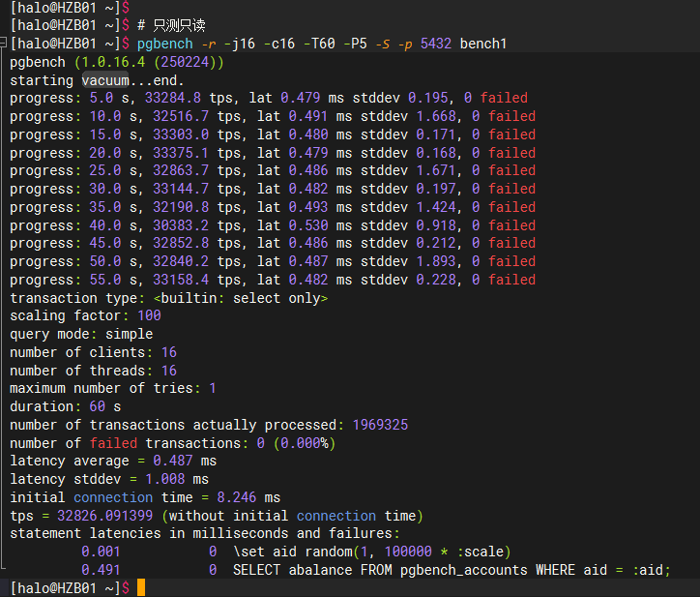Click the failed percentage '(0.000%)'
Viewport: 700px width, 597px height.
click(x=305, y=443)
